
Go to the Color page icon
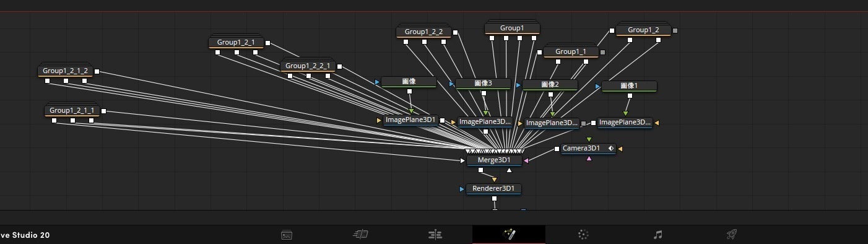click(583, 234)
